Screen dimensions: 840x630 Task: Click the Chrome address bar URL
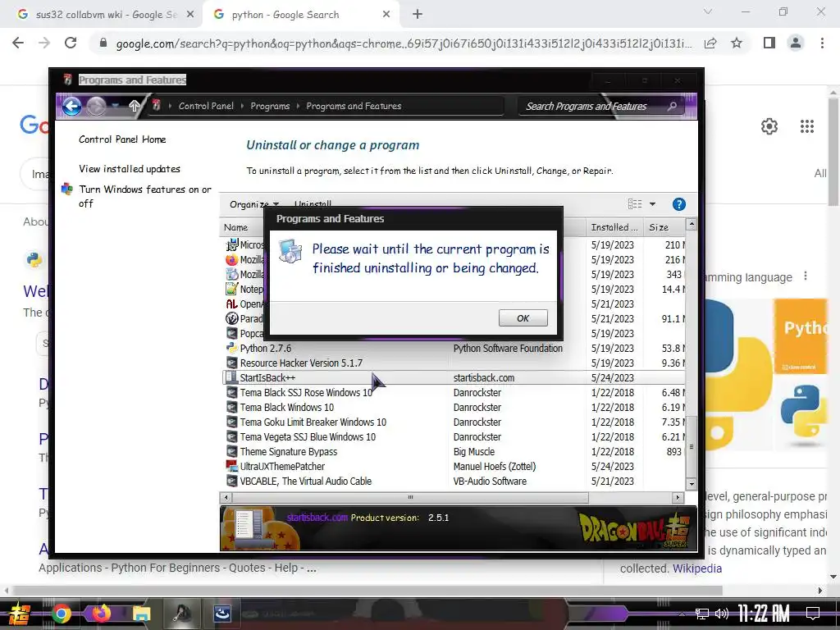click(404, 43)
